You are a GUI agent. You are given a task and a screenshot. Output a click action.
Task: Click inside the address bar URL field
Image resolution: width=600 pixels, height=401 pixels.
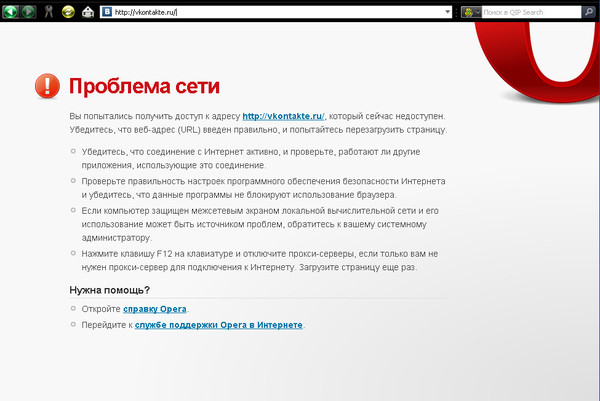(277, 12)
